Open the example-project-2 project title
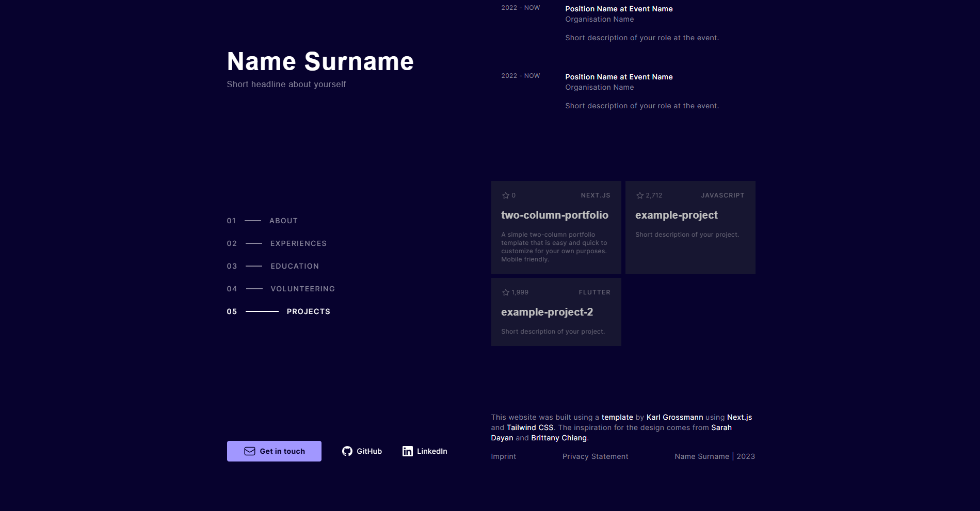980x511 pixels. [x=547, y=312]
